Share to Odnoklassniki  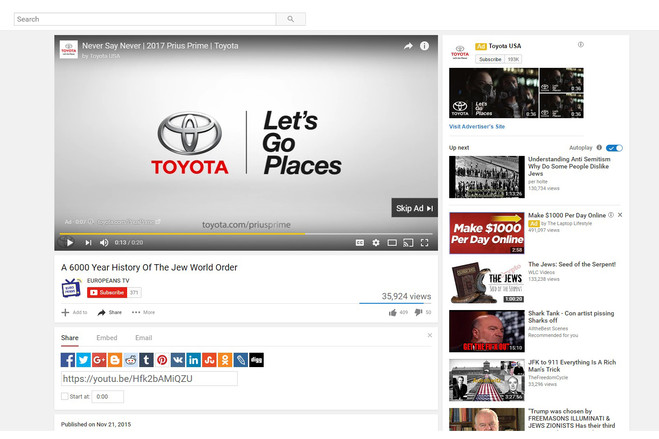[225, 360]
